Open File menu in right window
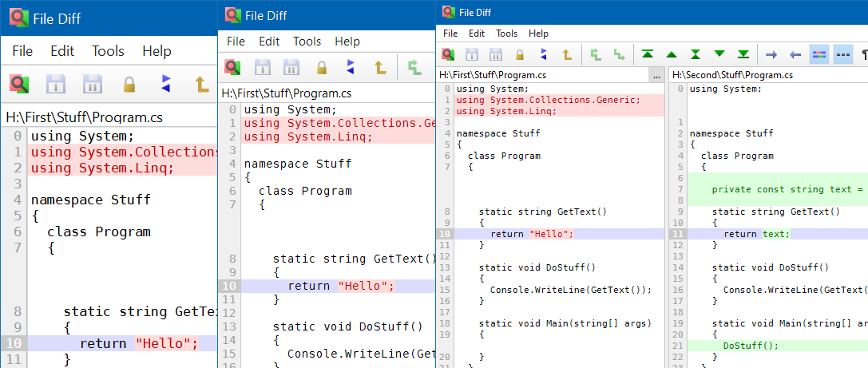The width and height of the screenshot is (868, 368). (450, 34)
